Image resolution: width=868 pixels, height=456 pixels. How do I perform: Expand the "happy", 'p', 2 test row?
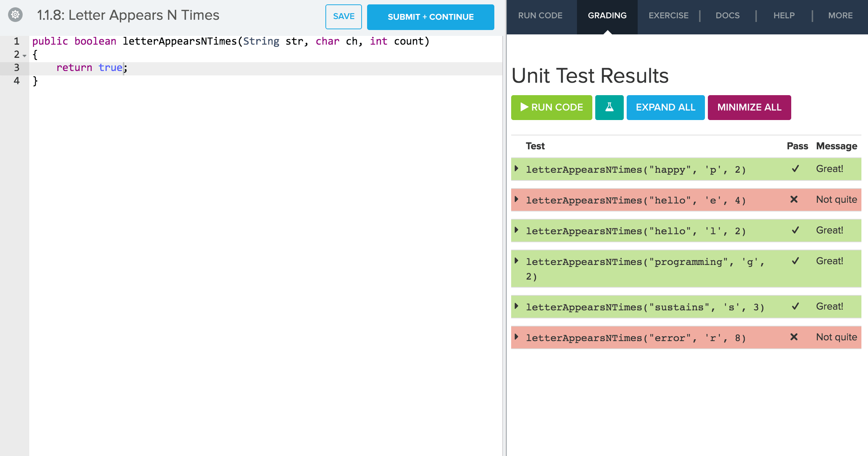[x=516, y=169]
